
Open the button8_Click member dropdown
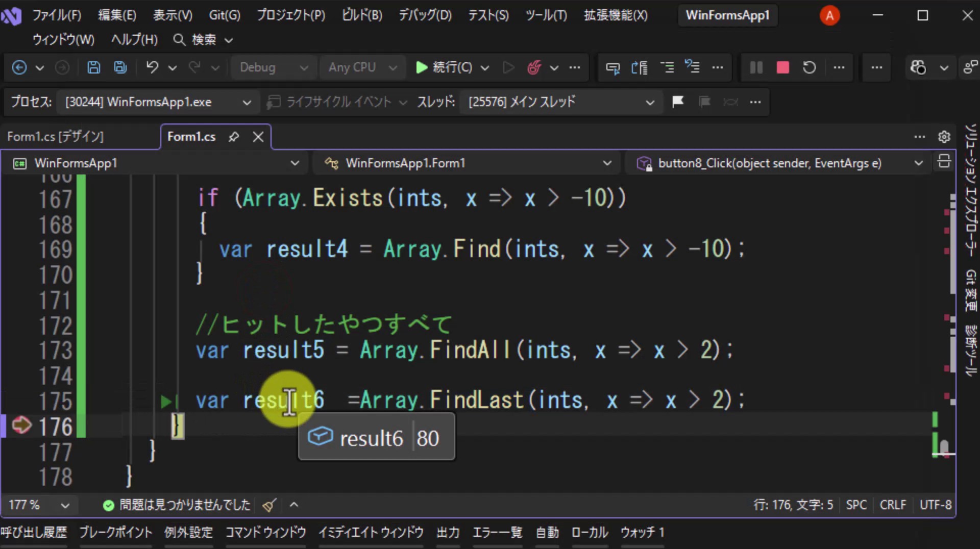point(779,163)
